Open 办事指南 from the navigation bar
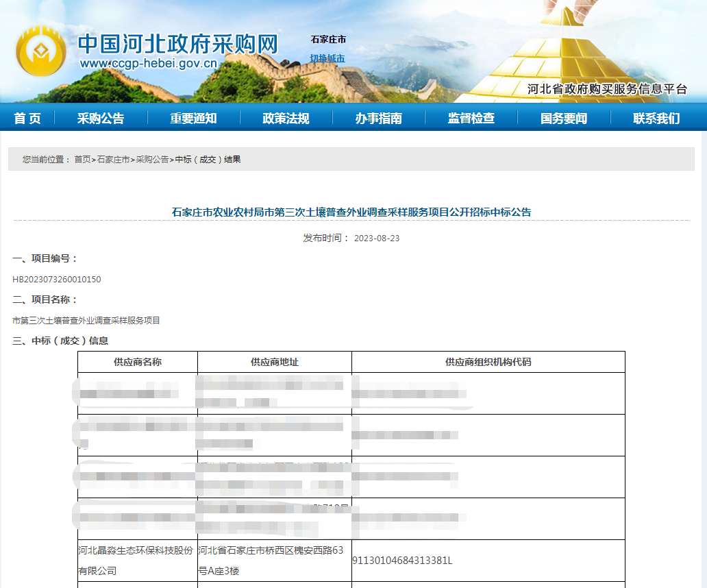Image resolution: width=707 pixels, height=588 pixels. (379, 118)
